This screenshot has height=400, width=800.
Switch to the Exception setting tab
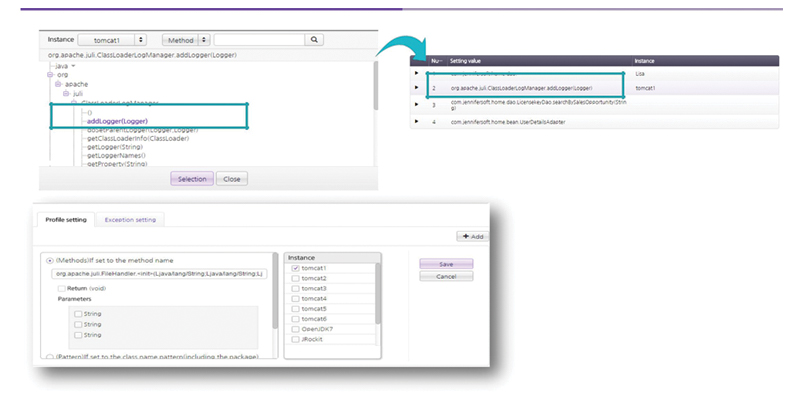[x=131, y=219]
